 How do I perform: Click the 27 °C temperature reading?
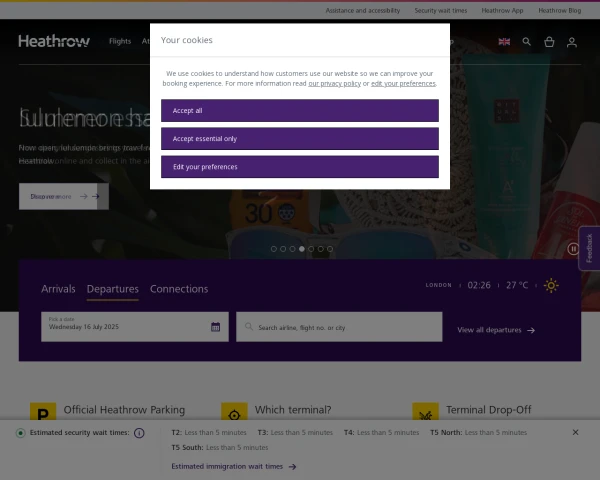tap(517, 286)
